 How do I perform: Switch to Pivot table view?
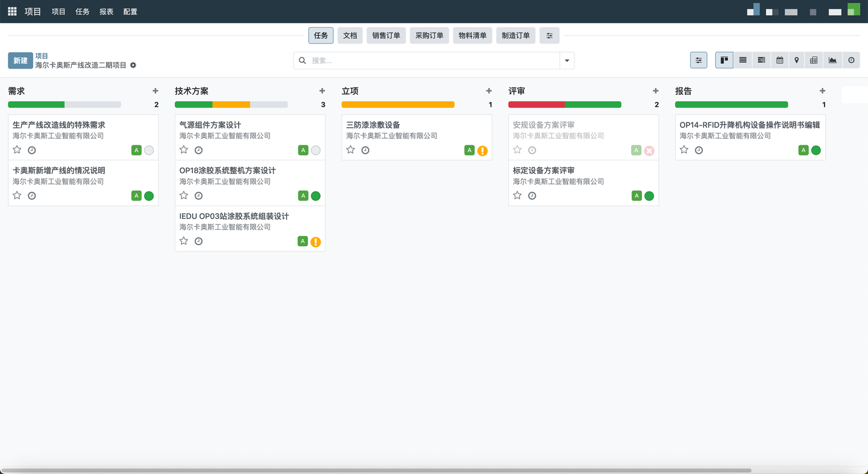(814, 60)
